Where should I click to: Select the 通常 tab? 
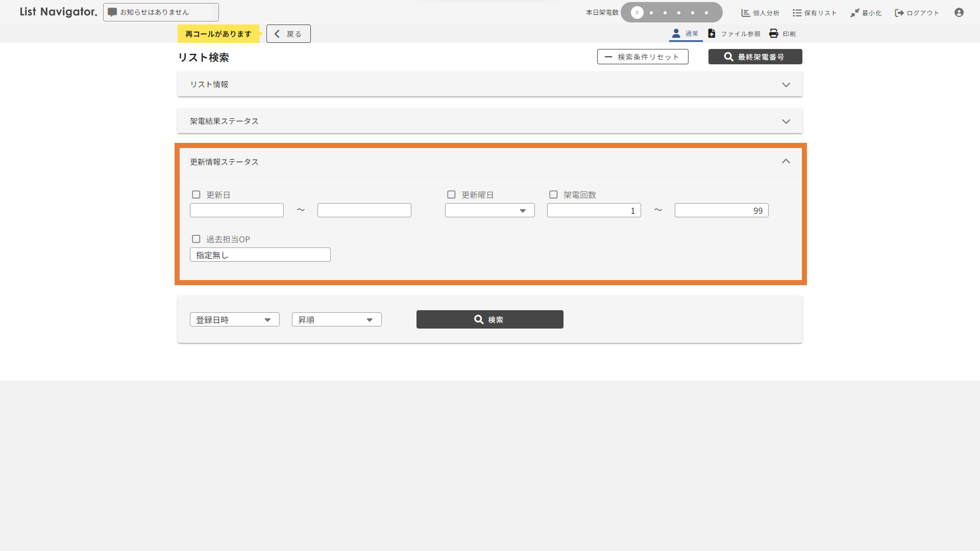(685, 33)
